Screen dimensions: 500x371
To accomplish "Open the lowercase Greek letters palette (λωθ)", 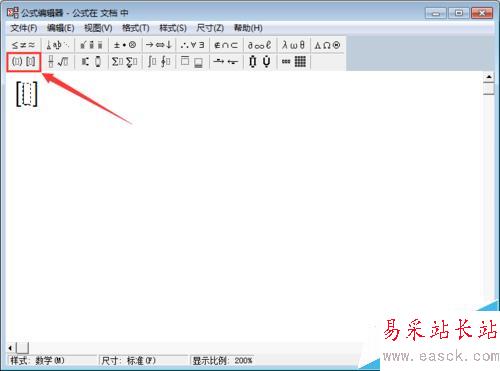I will [294, 45].
